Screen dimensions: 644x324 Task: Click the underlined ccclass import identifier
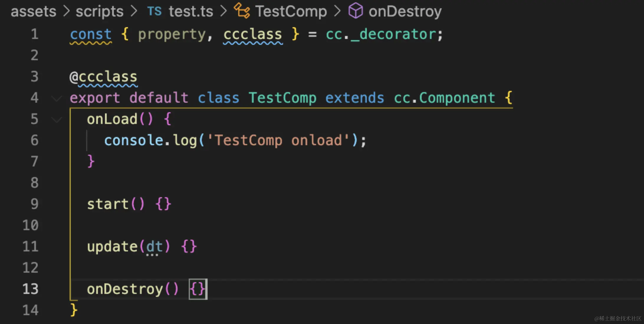coord(252,34)
